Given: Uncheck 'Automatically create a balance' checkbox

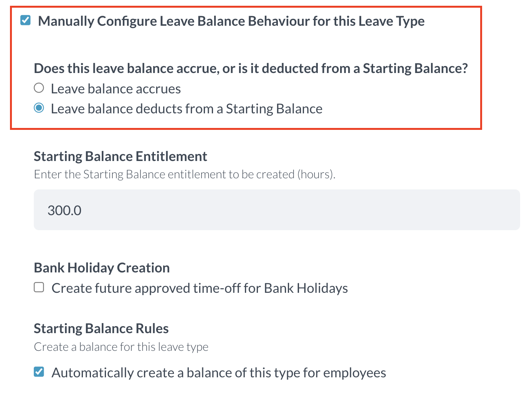Looking at the screenshot, I should (39, 372).
